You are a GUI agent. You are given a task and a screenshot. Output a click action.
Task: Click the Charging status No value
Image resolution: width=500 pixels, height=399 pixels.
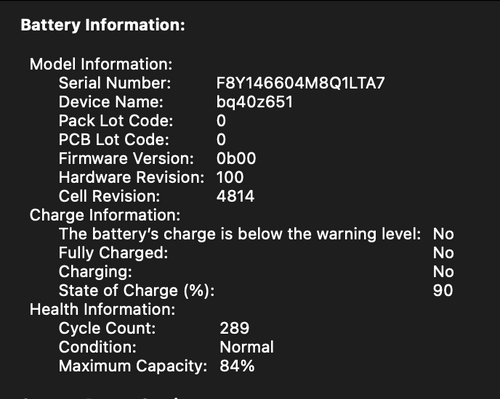pyautogui.click(x=443, y=272)
